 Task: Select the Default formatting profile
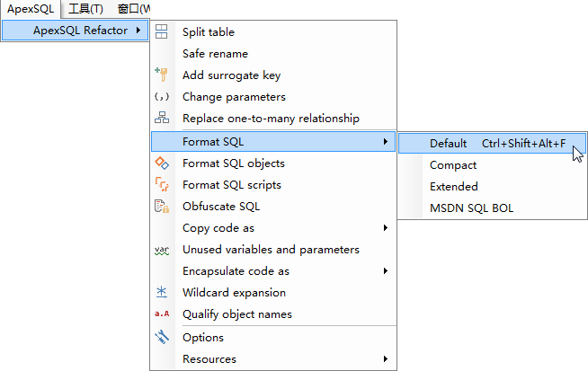pos(448,143)
